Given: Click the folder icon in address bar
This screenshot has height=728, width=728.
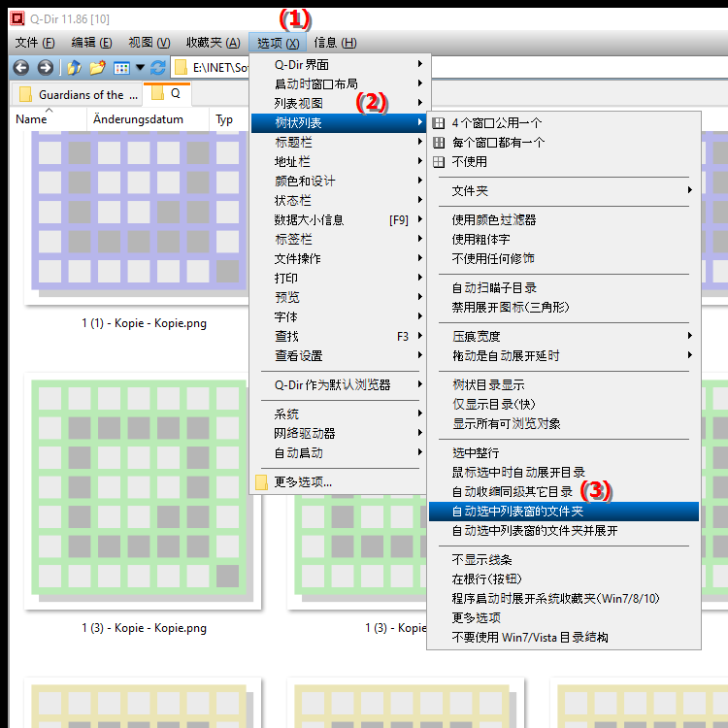Looking at the screenshot, I should point(181,68).
